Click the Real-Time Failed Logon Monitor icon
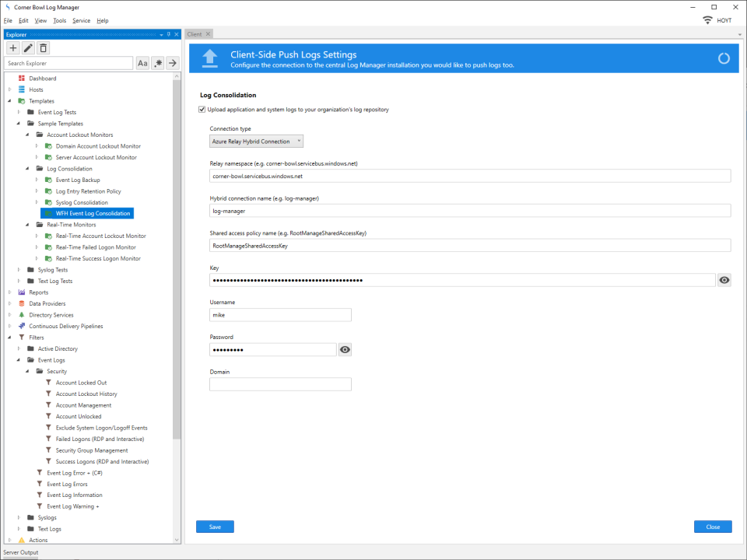 pyautogui.click(x=48, y=247)
